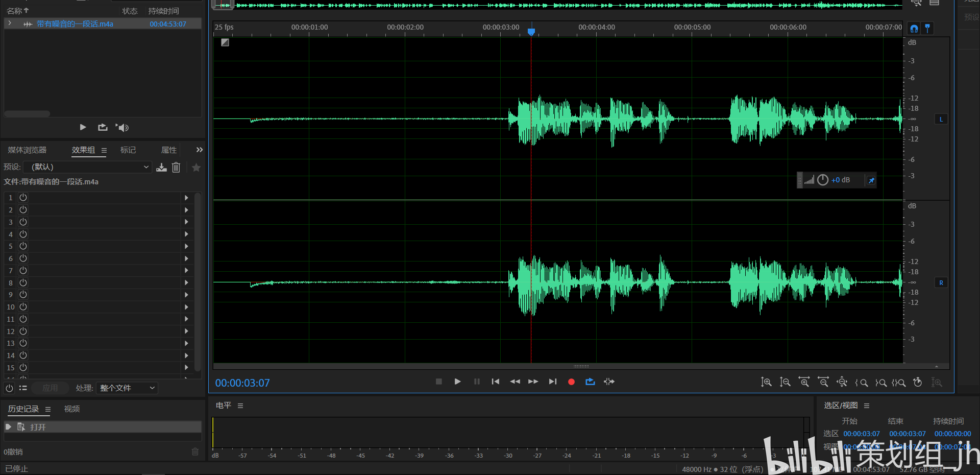
Task: Select the 打开 history entry
Action: pyautogui.click(x=38, y=427)
